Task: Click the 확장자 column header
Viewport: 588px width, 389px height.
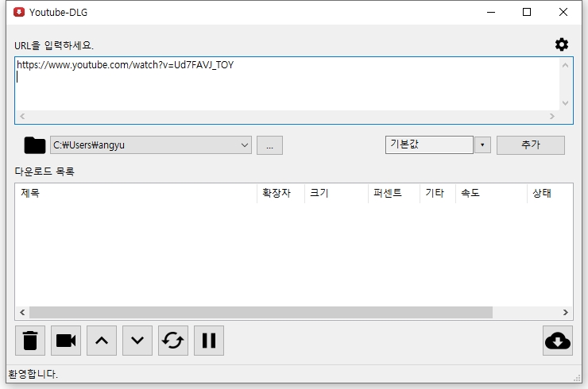Action: pos(280,193)
